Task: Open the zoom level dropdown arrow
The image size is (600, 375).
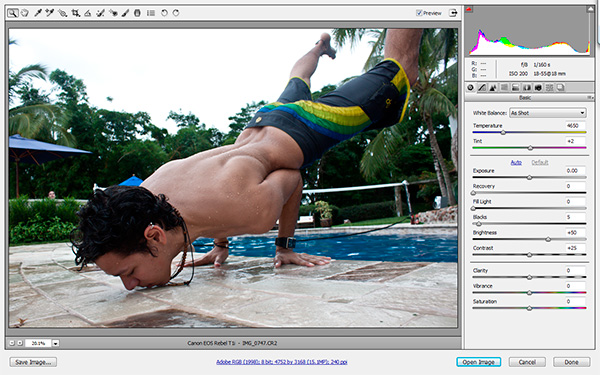Action: pyautogui.click(x=55, y=343)
